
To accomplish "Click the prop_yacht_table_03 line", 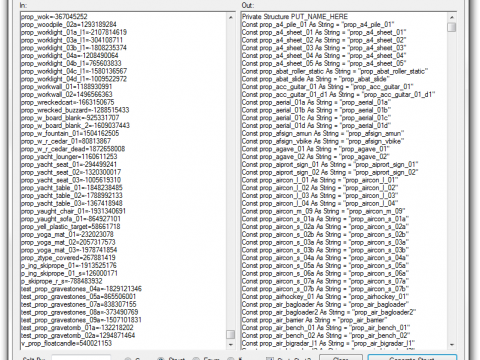I will [72, 203].
